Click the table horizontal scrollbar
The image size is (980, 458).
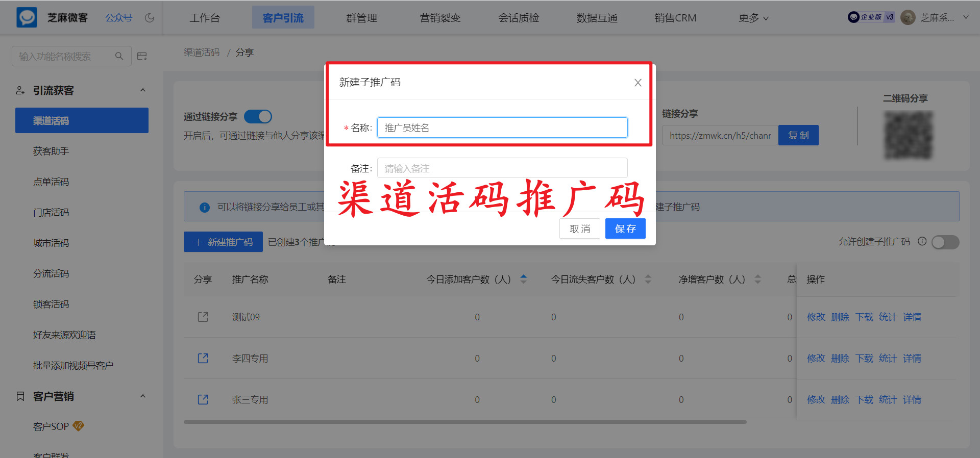(x=465, y=422)
